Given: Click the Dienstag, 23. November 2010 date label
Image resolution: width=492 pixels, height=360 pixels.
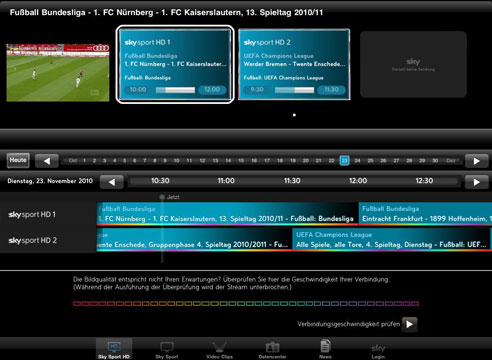Looking at the screenshot, I should tap(50, 181).
